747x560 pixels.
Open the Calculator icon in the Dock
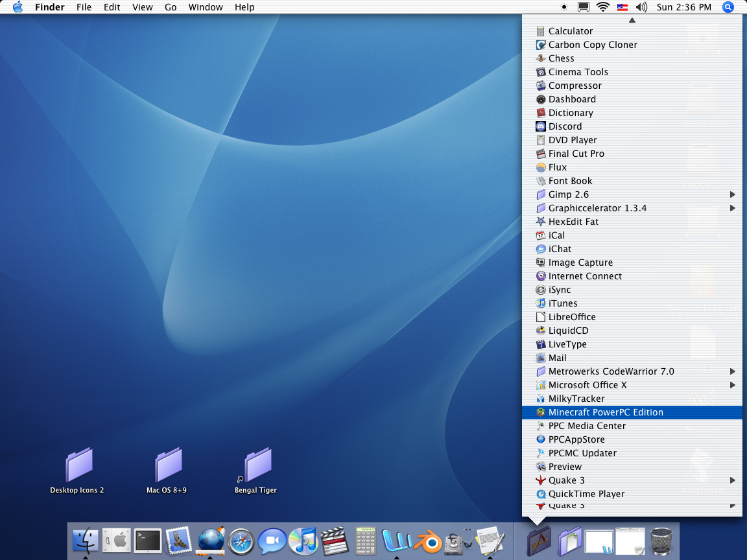366,541
